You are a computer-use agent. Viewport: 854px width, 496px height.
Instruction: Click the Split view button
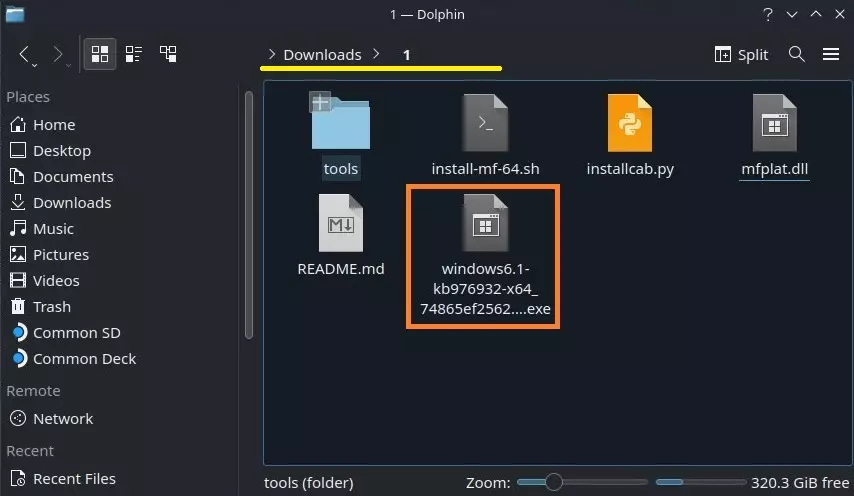pyautogui.click(x=741, y=54)
